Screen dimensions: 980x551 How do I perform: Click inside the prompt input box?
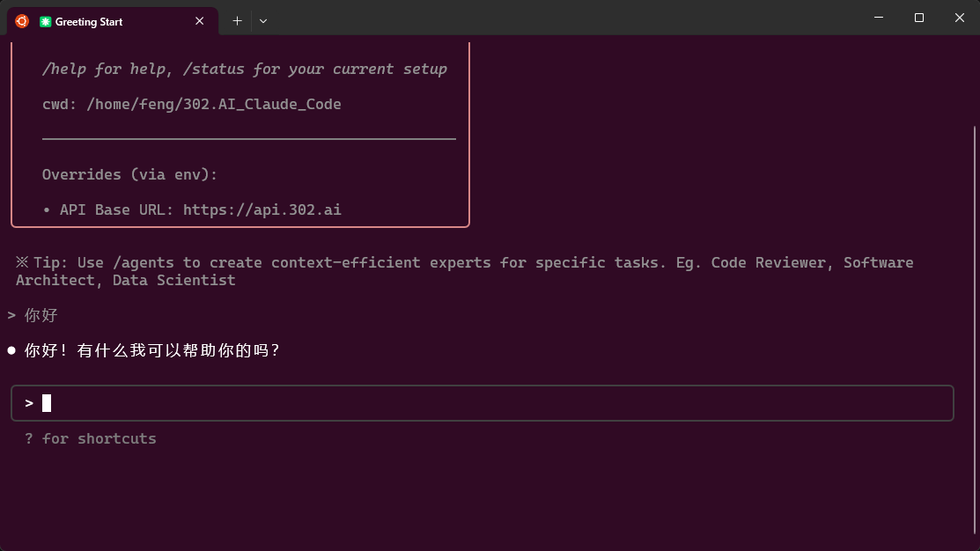coord(493,403)
